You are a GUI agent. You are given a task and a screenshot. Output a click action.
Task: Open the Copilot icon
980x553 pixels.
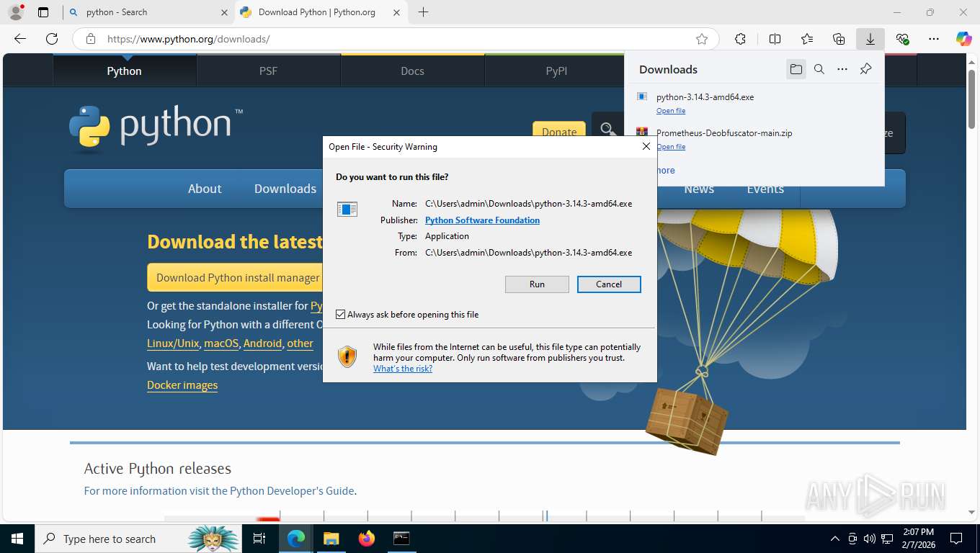click(963, 39)
